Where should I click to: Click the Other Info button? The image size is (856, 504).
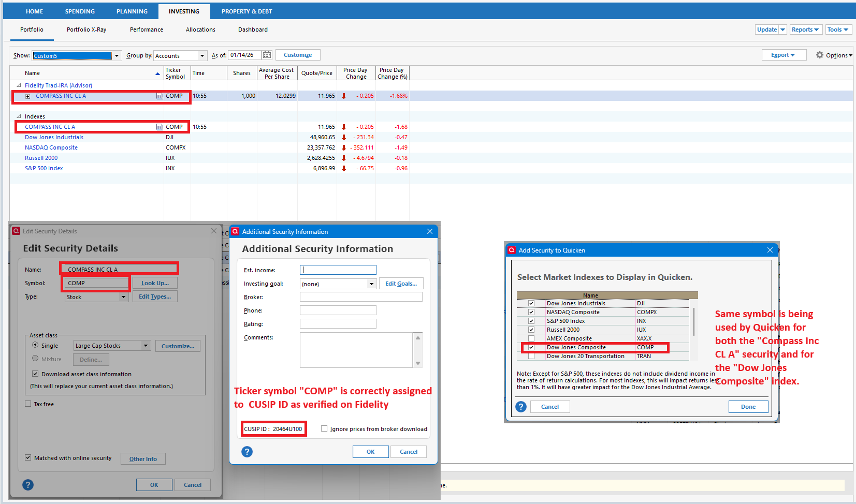point(143,458)
